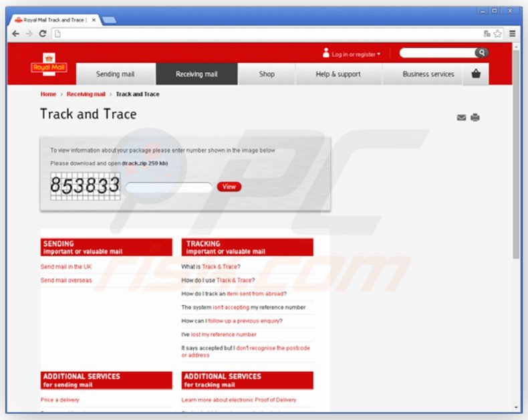Click the email page envelope icon
528x420 pixels.
coord(461,118)
